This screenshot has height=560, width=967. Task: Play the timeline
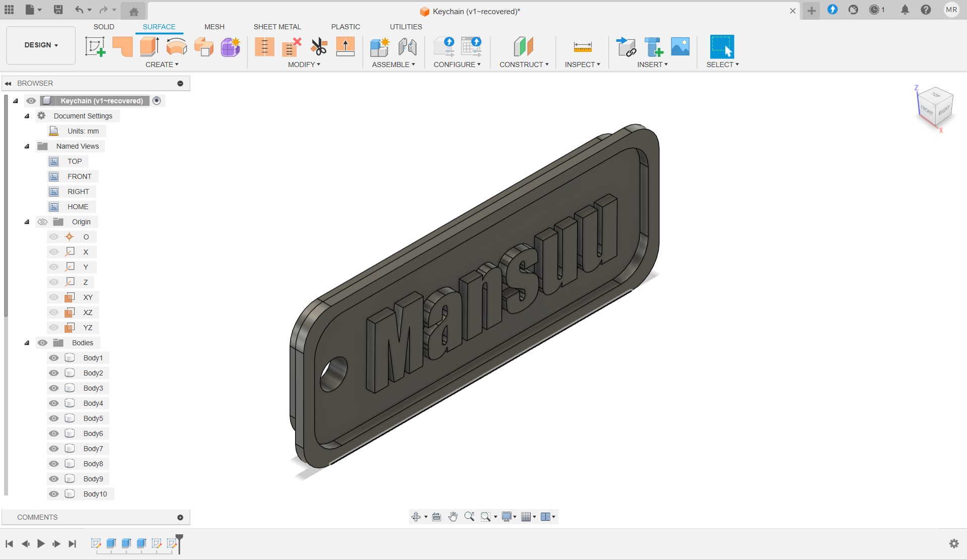pyautogui.click(x=41, y=544)
